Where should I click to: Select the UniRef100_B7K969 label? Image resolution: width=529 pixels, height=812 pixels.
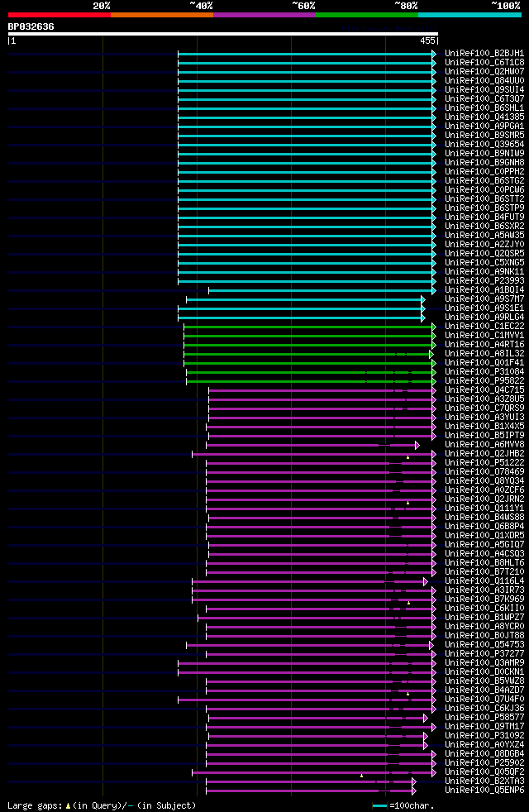(x=484, y=599)
